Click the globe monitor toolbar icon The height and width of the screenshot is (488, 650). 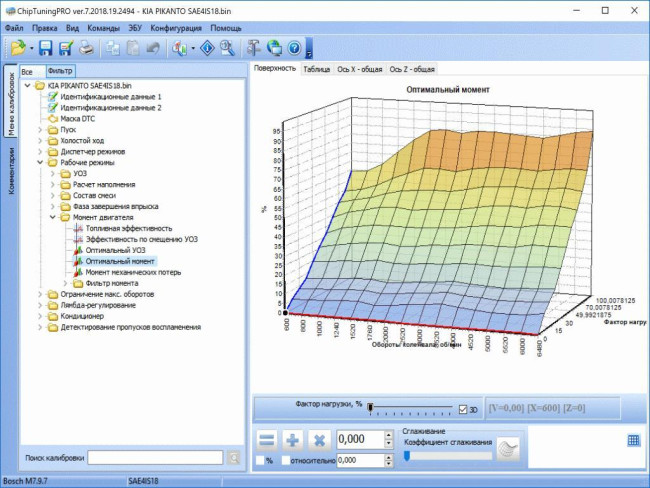pos(274,48)
